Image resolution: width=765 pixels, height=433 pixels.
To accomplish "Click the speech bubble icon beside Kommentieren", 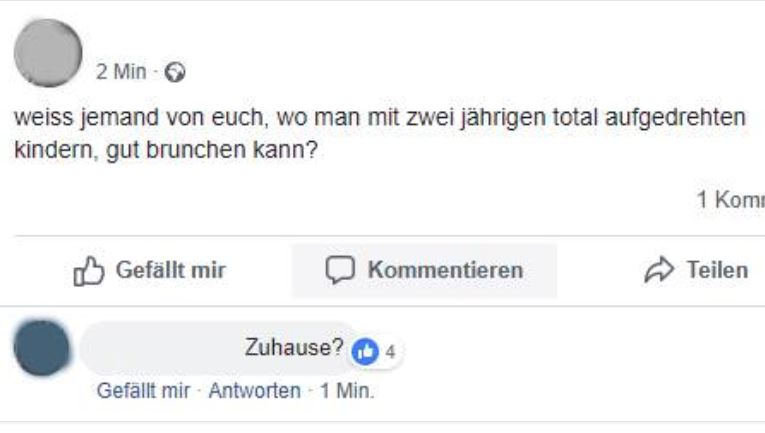I will click(340, 270).
